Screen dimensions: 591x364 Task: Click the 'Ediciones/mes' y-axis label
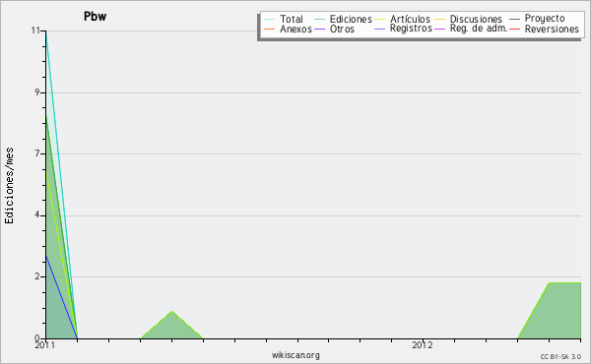tap(9, 186)
